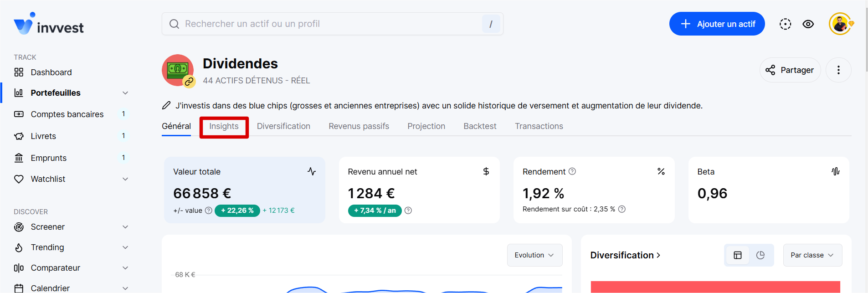Open the Diversification section heading link
The height and width of the screenshot is (293, 868).
tap(625, 255)
